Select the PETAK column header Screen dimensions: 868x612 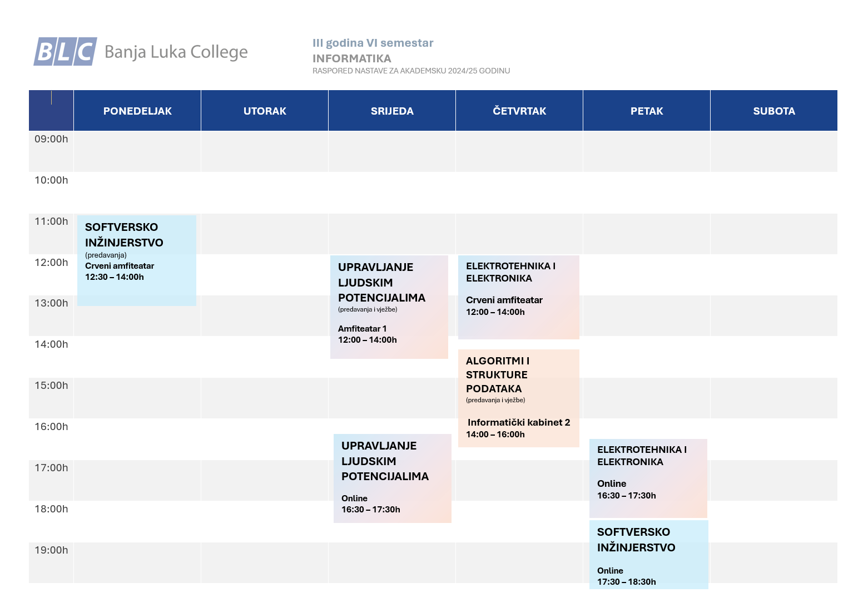click(647, 111)
